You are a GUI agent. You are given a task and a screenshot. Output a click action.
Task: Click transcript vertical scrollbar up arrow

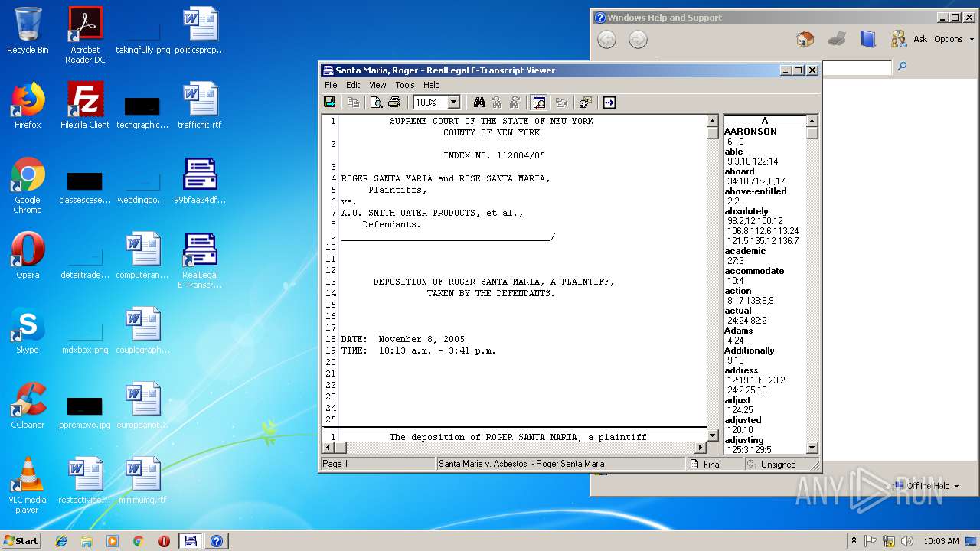(x=712, y=121)
